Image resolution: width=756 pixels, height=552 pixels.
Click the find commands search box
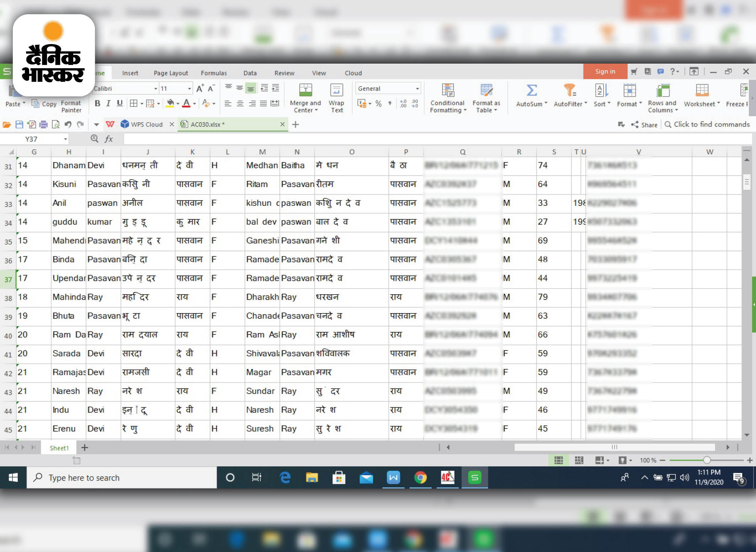click(707, 124)
